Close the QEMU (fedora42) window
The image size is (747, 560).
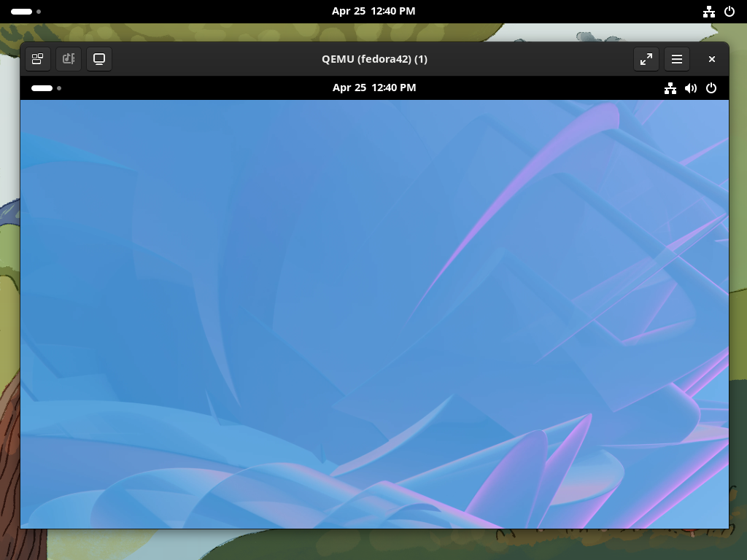(712, 59)
